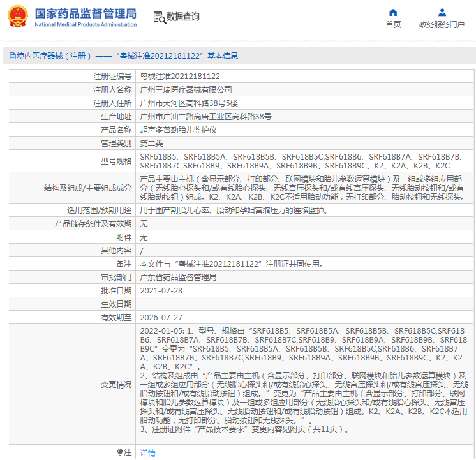
Task: Select 本文件与 remark text
Action: tap(232, 264)
